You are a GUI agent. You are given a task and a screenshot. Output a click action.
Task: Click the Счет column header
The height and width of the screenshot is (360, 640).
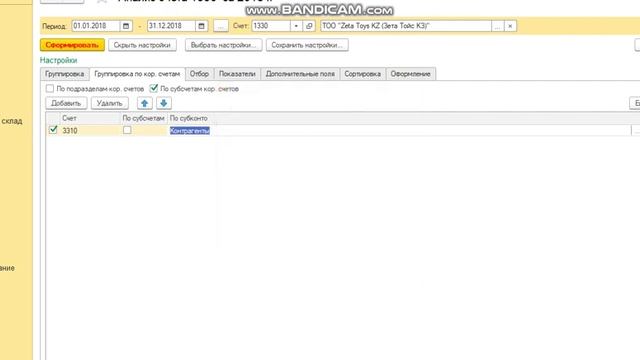coord(90,118)
